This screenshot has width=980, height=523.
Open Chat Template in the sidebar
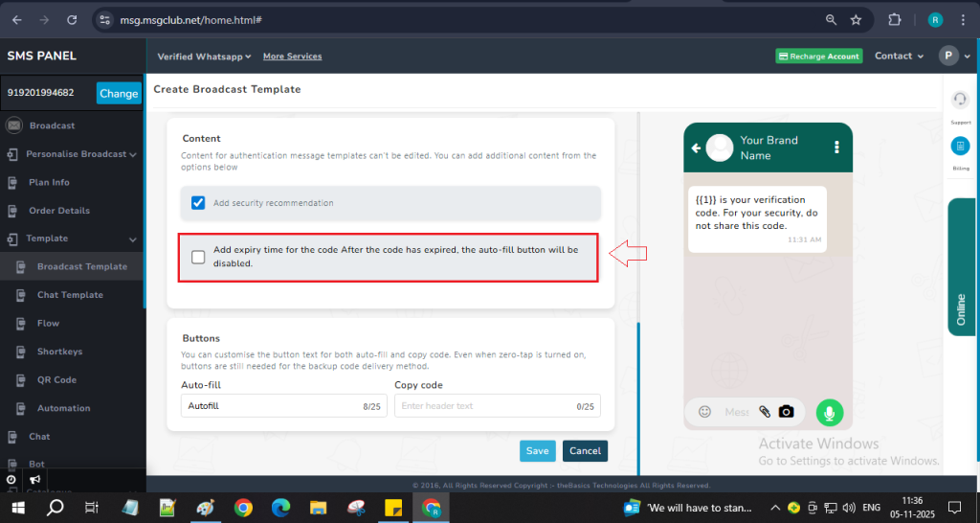(x=70, y=295)
